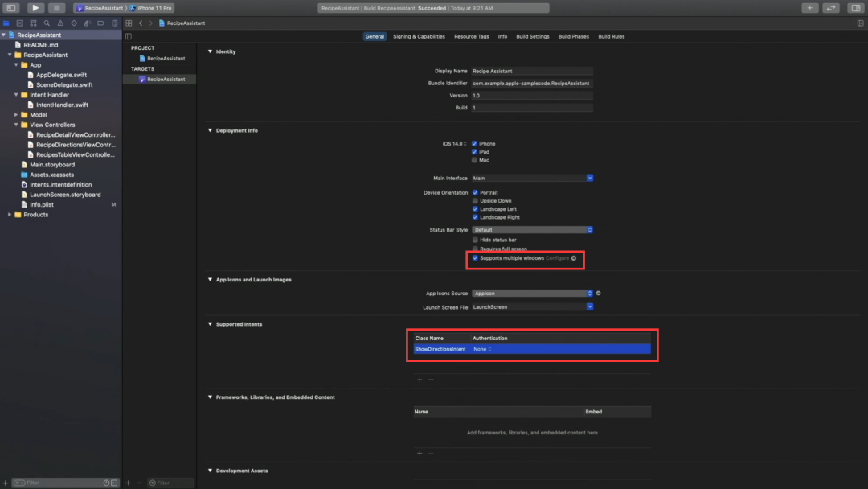Toggle the iPad deployment checkbox
This screenshot has width=868, height=489.
click(474, 152)
